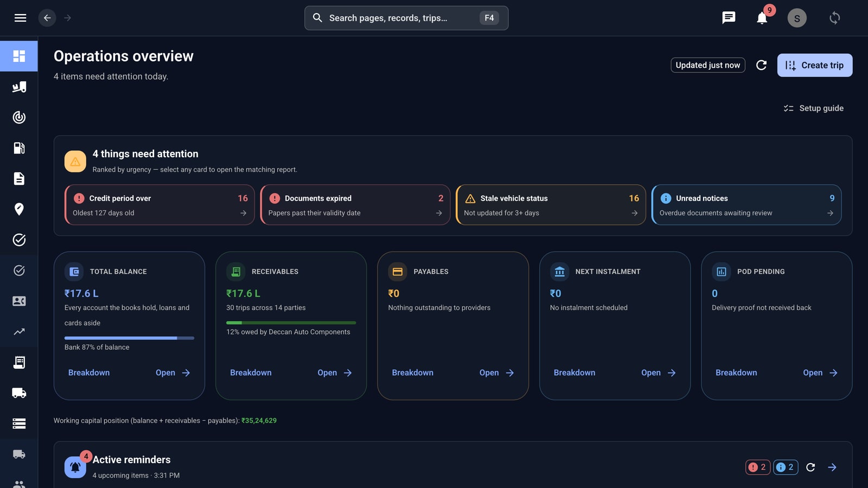The height and width of the screenshot is (488, 868).
Task: Click the red reminders count badge 2
Action: 758,467
